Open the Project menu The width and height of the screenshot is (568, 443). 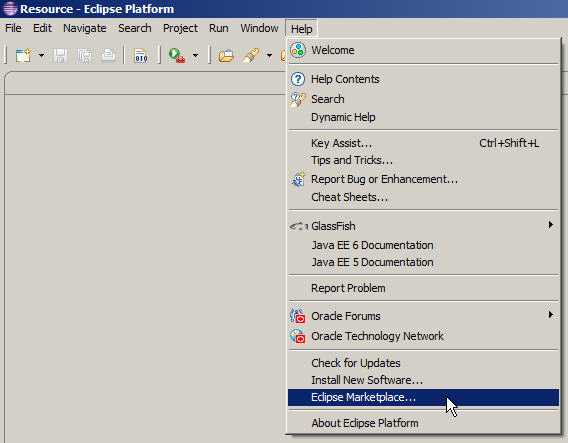tap(180, 28)
